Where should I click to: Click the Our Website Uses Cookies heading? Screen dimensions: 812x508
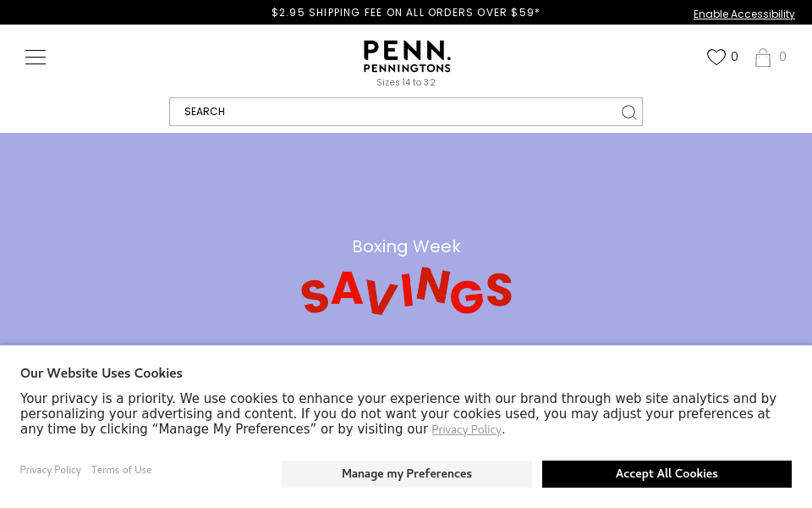[x=101, y=373]
